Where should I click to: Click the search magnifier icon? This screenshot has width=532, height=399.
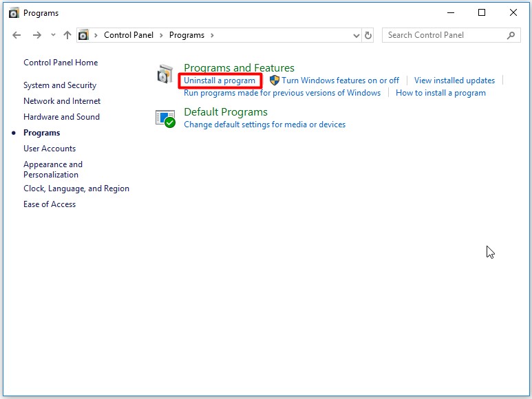click(x=511, y=35)
